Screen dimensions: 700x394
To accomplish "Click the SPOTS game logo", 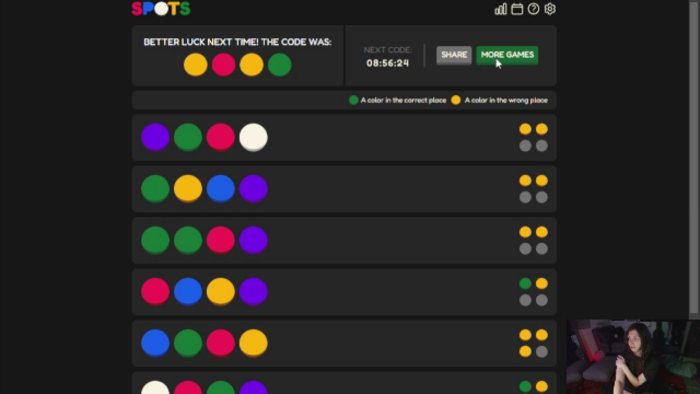I will 161,8.
